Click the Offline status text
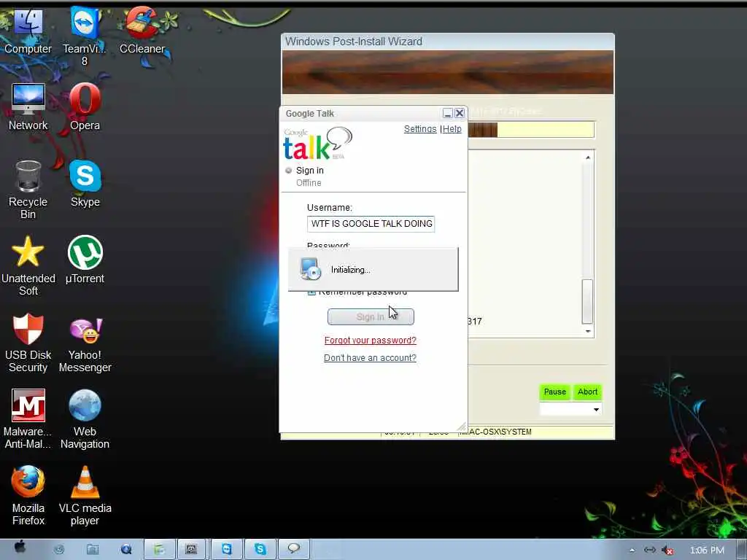The height and width of the screenshot is (560, 747). click(309, 183)
